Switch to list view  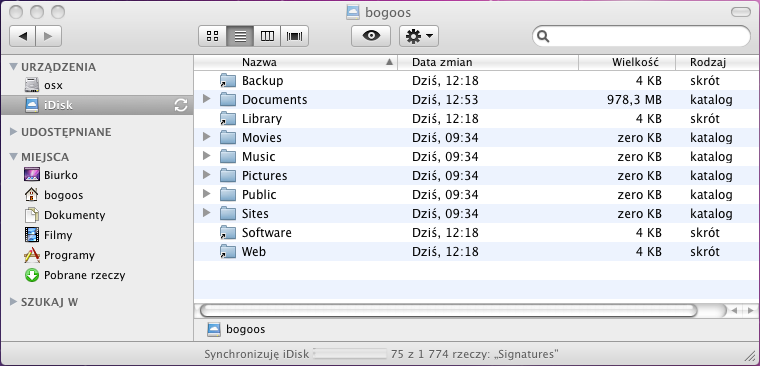(x=240, y=36)
